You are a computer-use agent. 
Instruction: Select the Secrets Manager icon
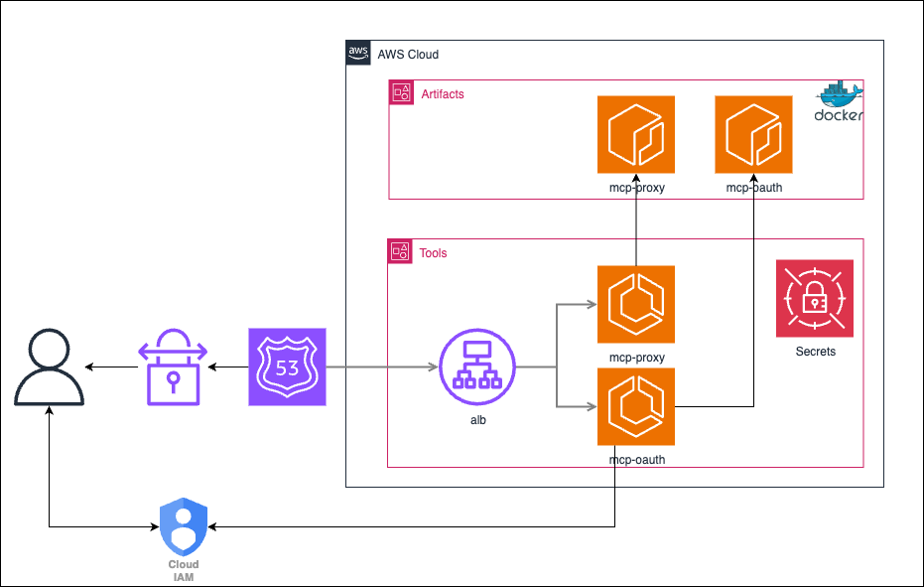click(815, 299)
